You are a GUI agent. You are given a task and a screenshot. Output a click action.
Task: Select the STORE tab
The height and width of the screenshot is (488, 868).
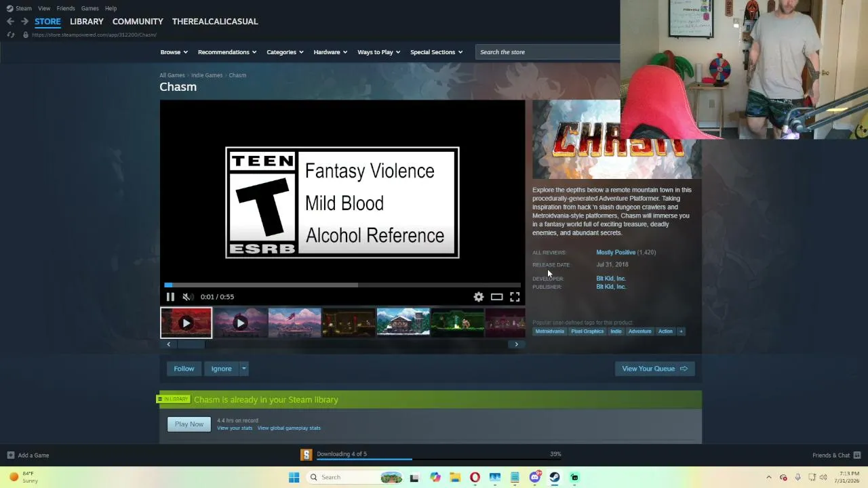[47, 22]
